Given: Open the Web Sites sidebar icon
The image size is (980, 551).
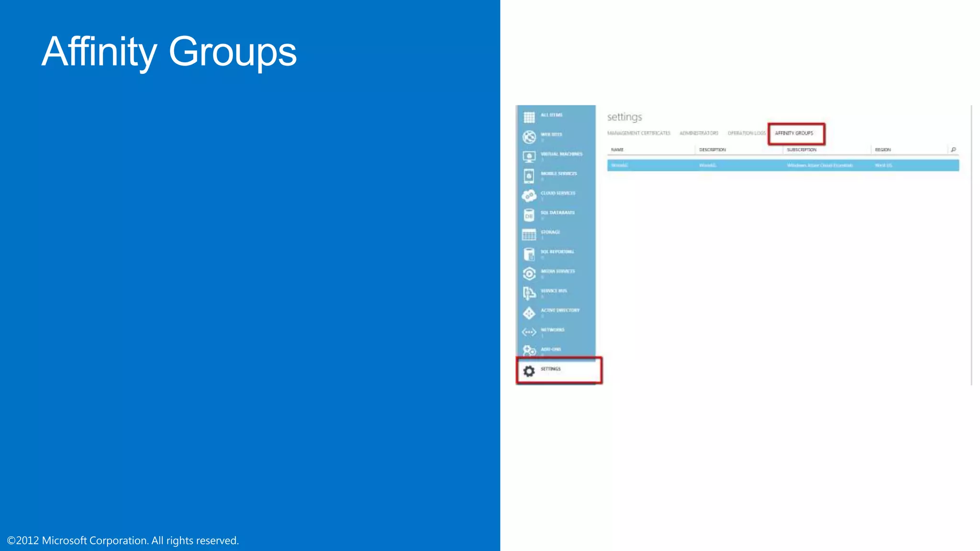Looking at the screenshot, I should point(529,137).
